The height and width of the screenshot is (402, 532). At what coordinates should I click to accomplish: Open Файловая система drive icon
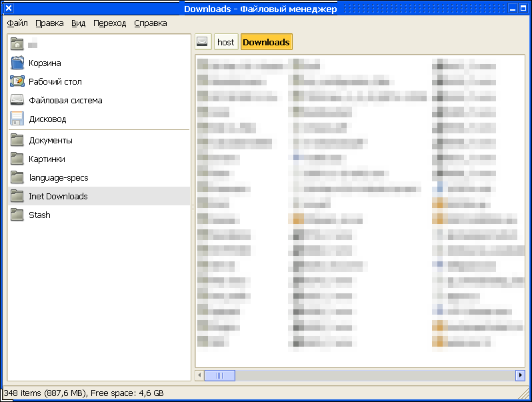coord(17,101)
